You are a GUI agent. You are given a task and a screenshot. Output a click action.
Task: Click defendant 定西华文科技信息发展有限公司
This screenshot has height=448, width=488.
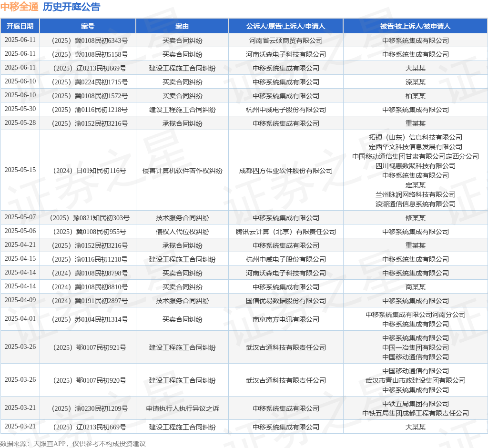coord(415,147)
